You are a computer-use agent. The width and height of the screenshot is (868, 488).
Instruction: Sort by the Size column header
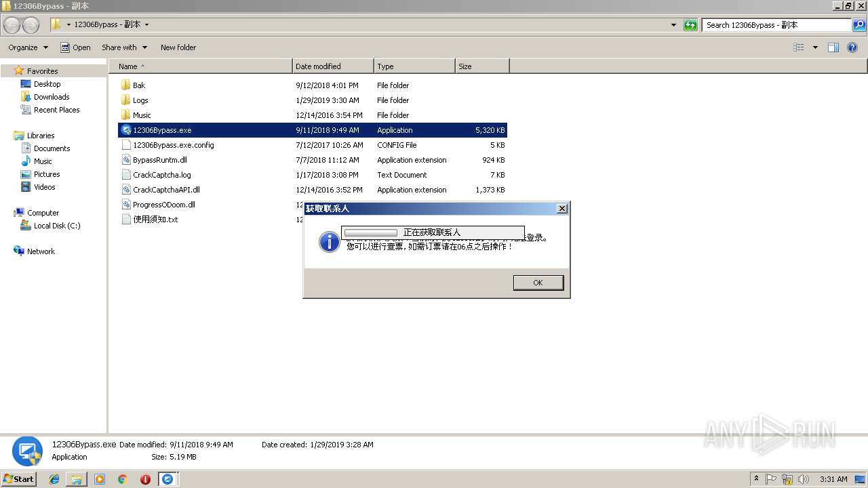482,66
